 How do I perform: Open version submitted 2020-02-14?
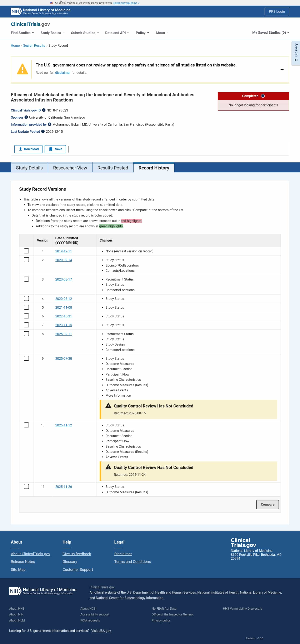pyautogui.click(x=64, y=260)
